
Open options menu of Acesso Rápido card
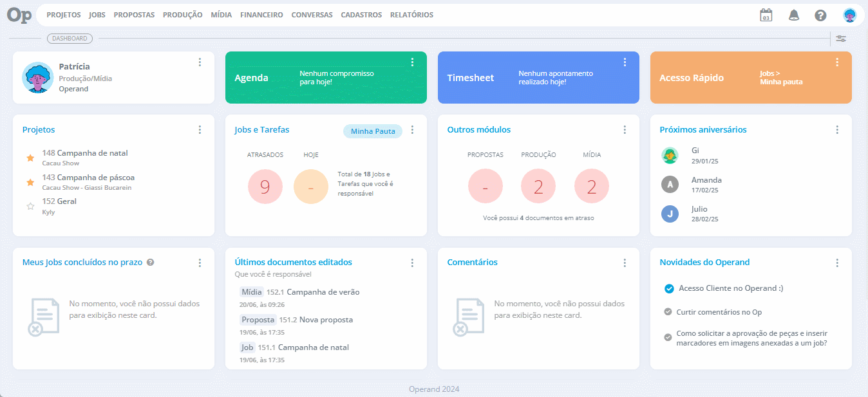[837, 62]
